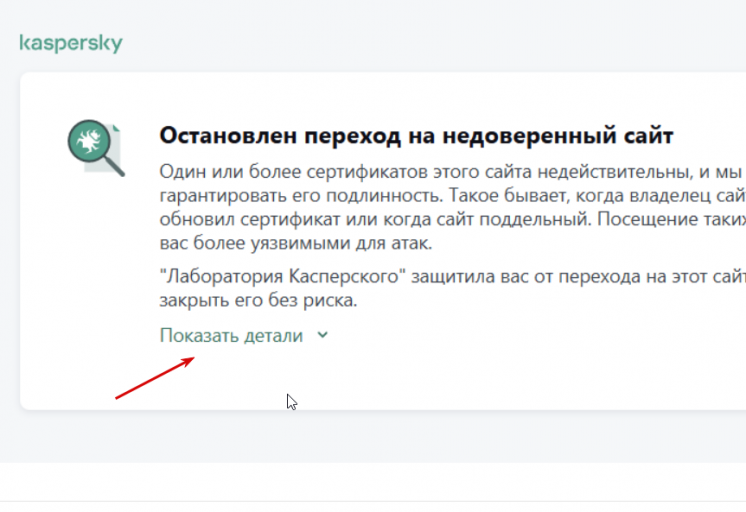Open the 'Показать детали' link
The height and width of the screenshot is (512, 746).
pos(231,335)
